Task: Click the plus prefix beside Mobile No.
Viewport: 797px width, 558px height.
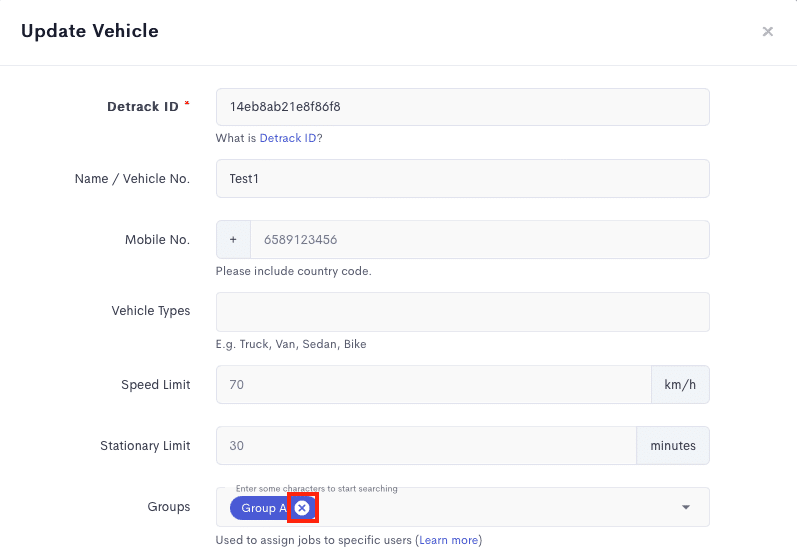Action: pyautogui.click(x=233, y=239)
